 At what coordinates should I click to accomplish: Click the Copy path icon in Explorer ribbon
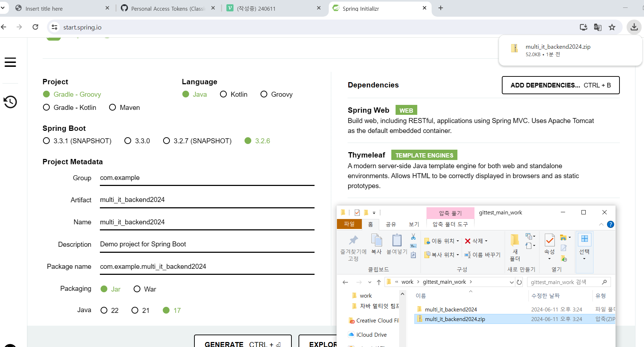pos(413,246)
